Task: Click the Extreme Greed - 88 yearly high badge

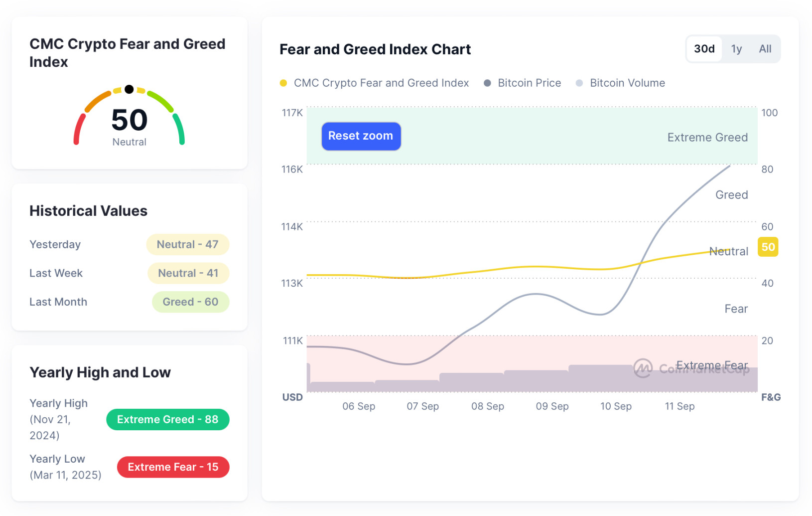Action: pyautogui.click(x=167, y=419)
